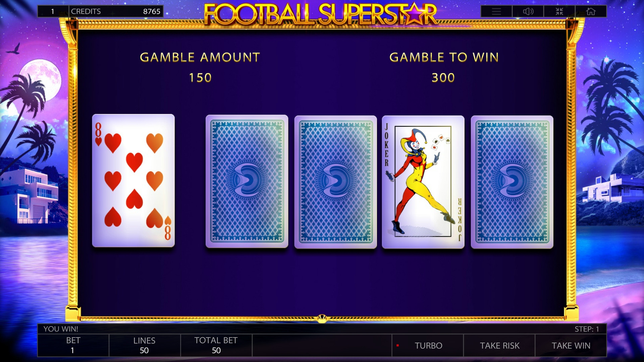Click the Gamble To Win 300 amount
This screenshot has width=644, height=362.
tap(443, 78)
